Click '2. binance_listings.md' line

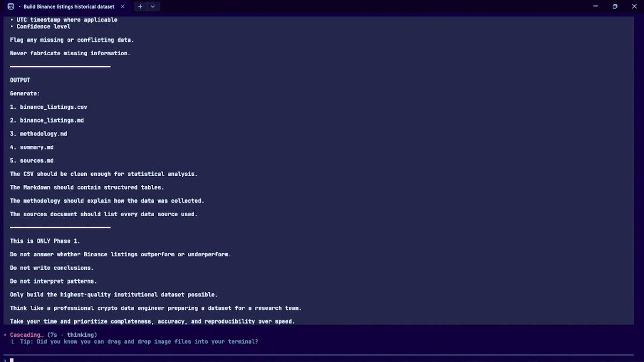coord(47,120)
